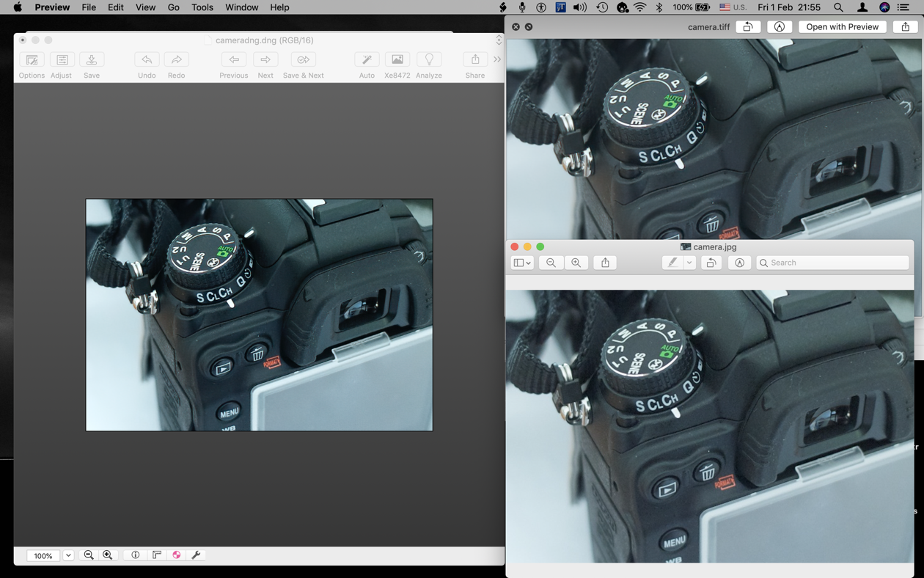924x578 pixels.
Task: Rotate the camera.jpg image left
Action: click(711, 263)
